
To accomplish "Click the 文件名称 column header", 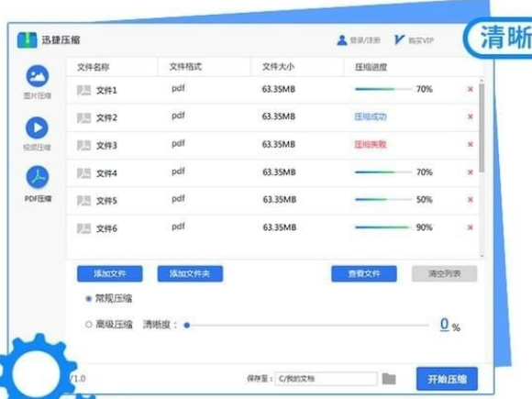I will [94, 67].
